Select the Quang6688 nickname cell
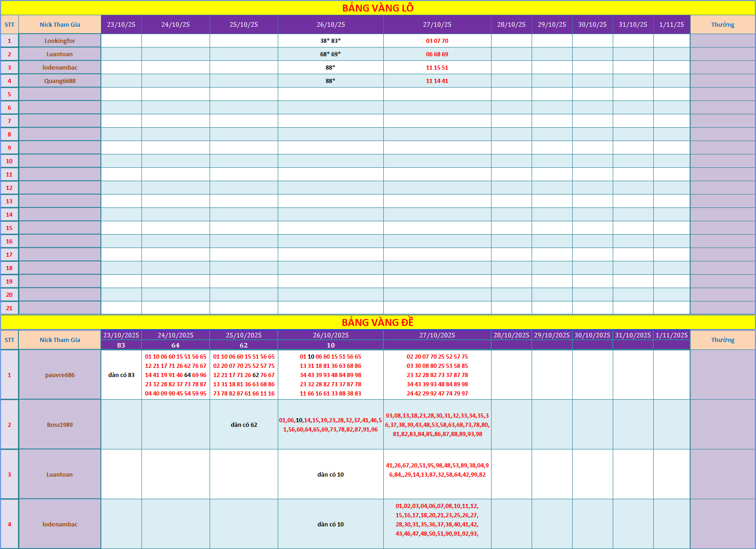756x549 pixels. tap(60, 81)
